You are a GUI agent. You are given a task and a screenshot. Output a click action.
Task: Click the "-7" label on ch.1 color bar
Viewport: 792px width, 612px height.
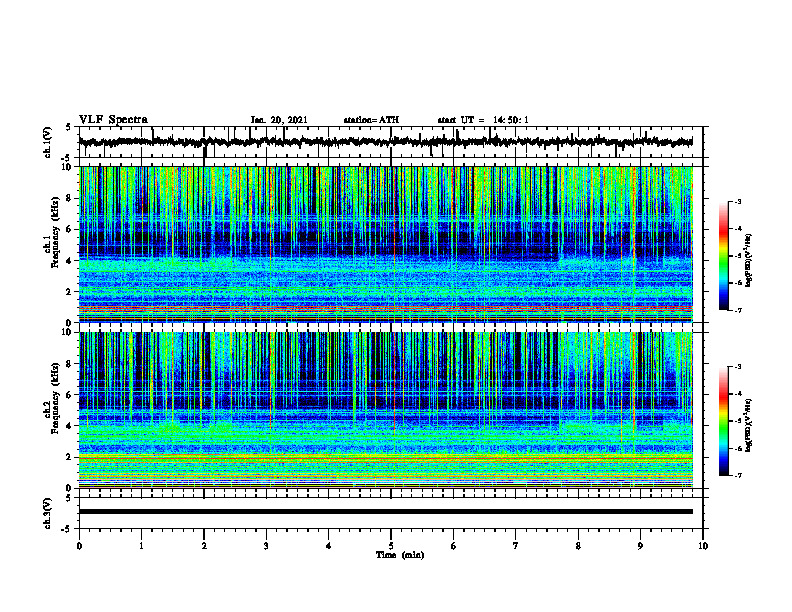click(738, 310)
